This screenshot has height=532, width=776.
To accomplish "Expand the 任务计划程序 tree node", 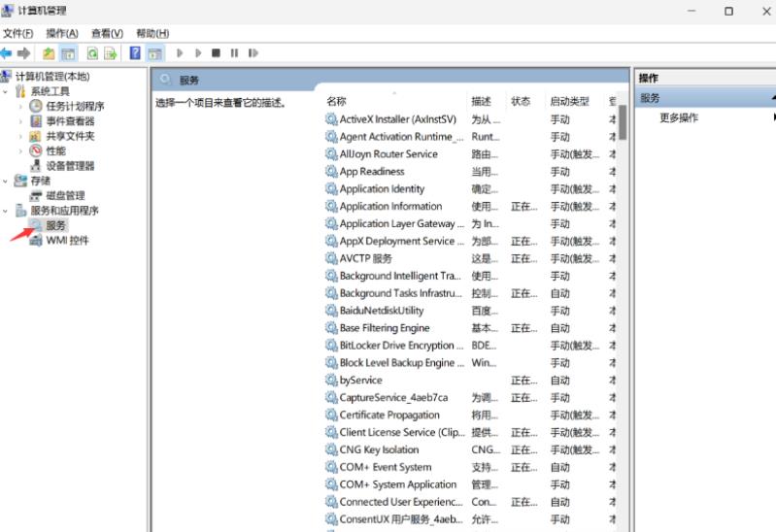I will [20, 106].
